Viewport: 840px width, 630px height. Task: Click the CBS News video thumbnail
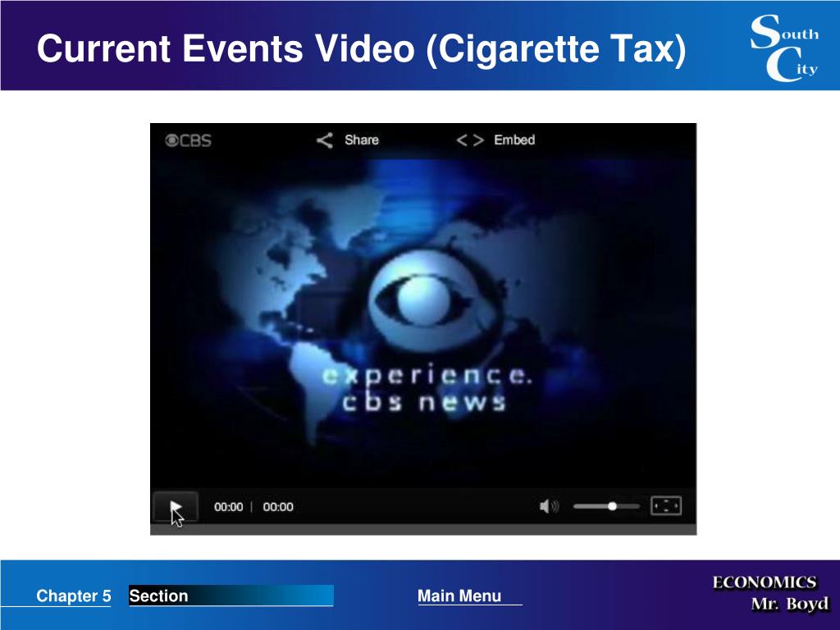coord(423,322)
